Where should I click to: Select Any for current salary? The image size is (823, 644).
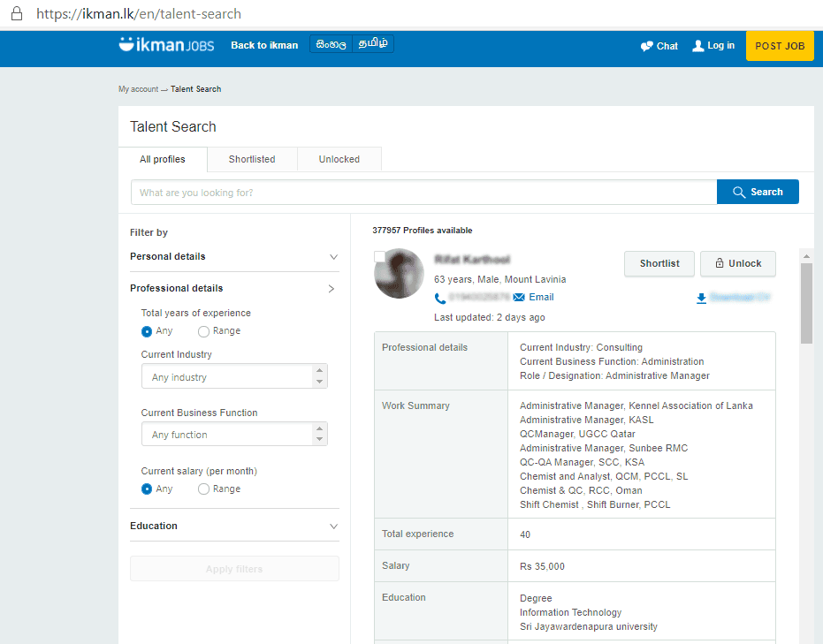click(147, 489)
